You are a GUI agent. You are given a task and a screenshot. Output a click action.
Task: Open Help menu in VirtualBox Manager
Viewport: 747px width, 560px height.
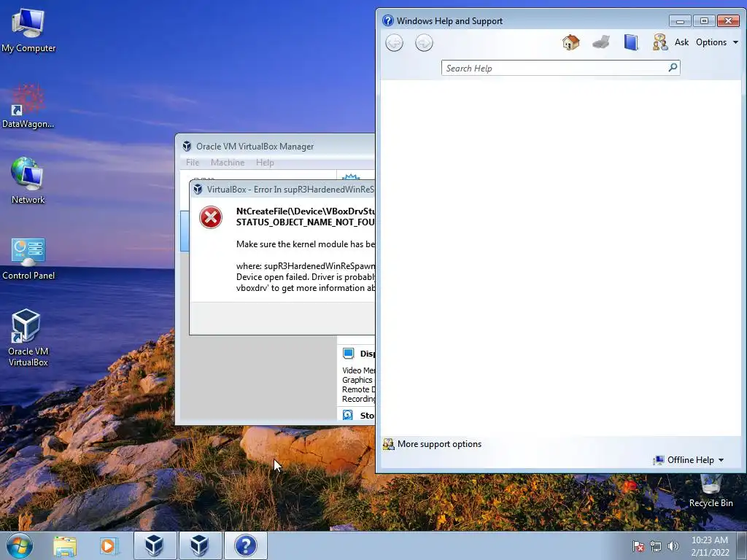(x=265, y=163)
